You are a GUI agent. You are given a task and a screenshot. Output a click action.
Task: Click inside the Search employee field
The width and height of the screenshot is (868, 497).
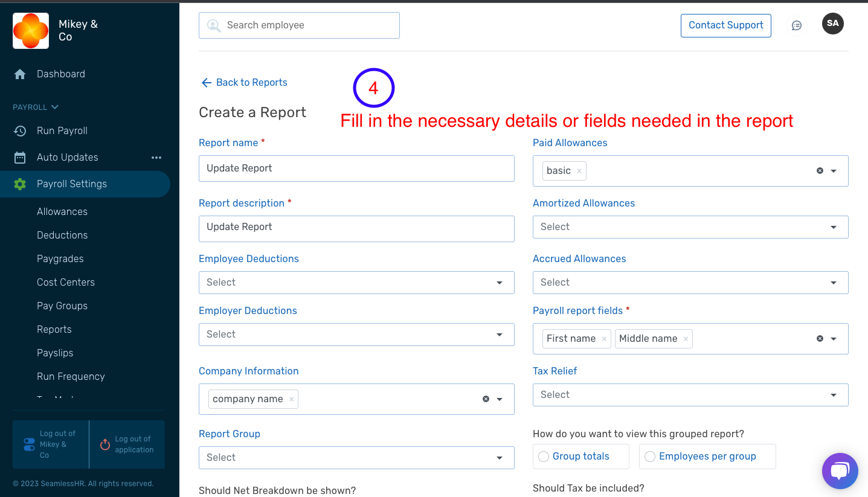pos(299,25)
